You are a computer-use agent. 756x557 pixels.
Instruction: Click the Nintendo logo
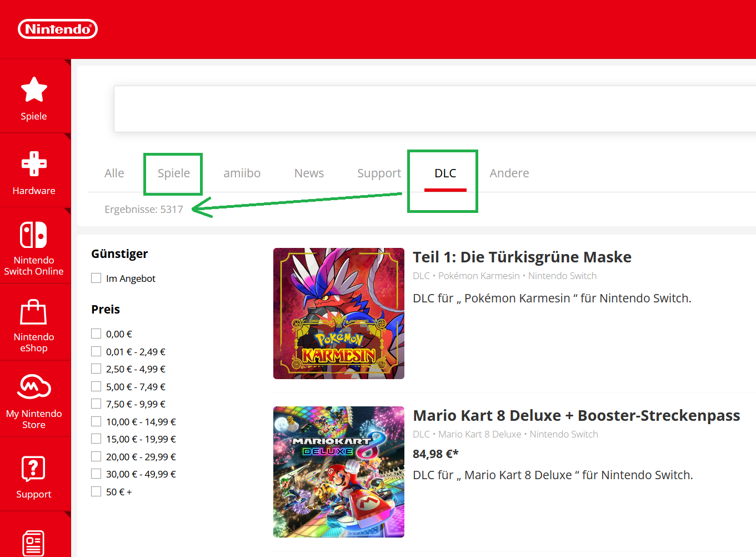pyautogui.click(x=58, y=29)
